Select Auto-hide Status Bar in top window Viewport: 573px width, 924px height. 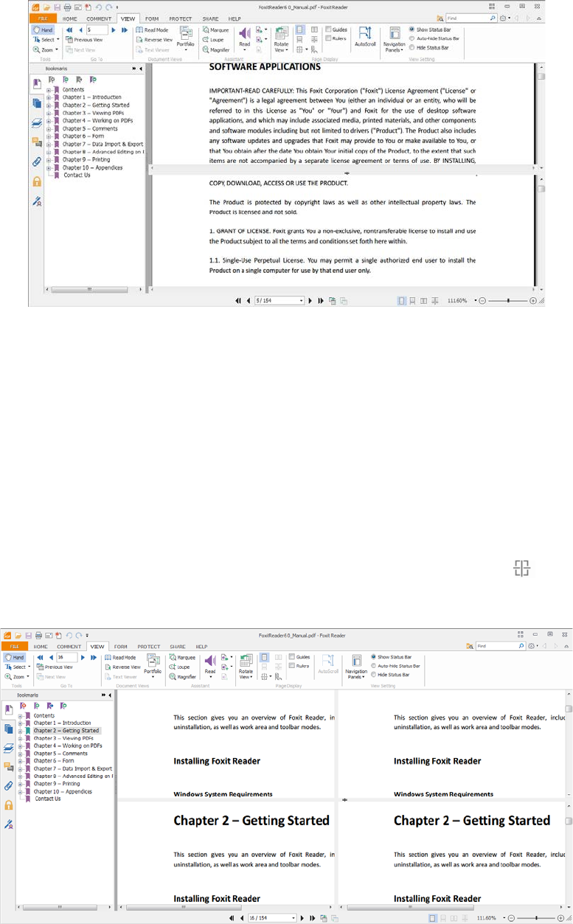tap(434, 38)
